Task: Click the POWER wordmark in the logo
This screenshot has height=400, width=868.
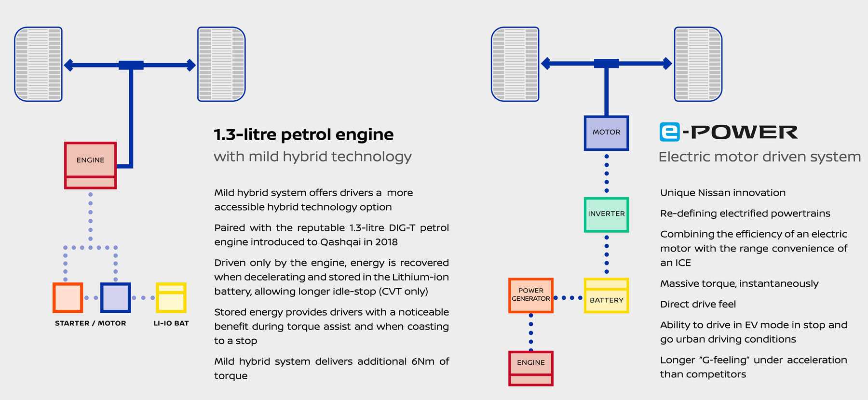Action: coord(744,132)
